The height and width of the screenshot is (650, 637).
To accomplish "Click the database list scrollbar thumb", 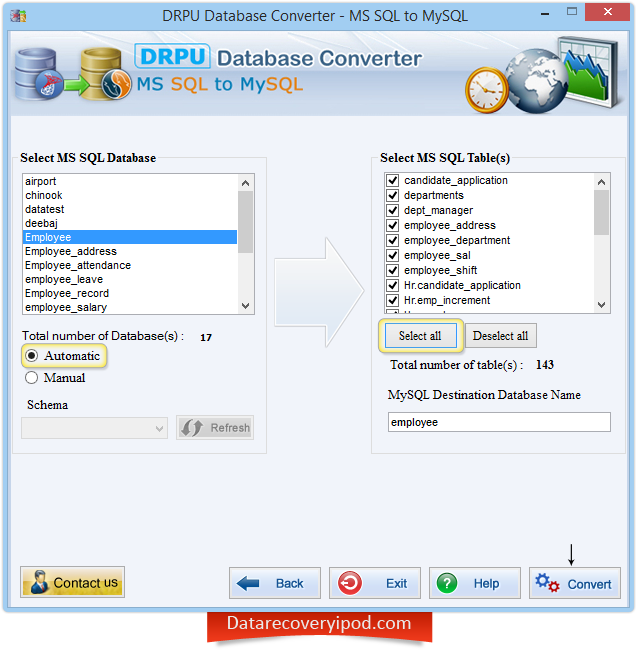I will (x=246, y=222).
